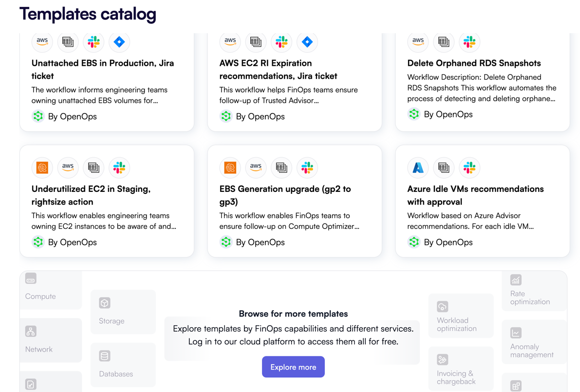Click Slack icon on Unattached EBS card
The image size is (580, 392).
pyautogui.click(x=94, y=42)
